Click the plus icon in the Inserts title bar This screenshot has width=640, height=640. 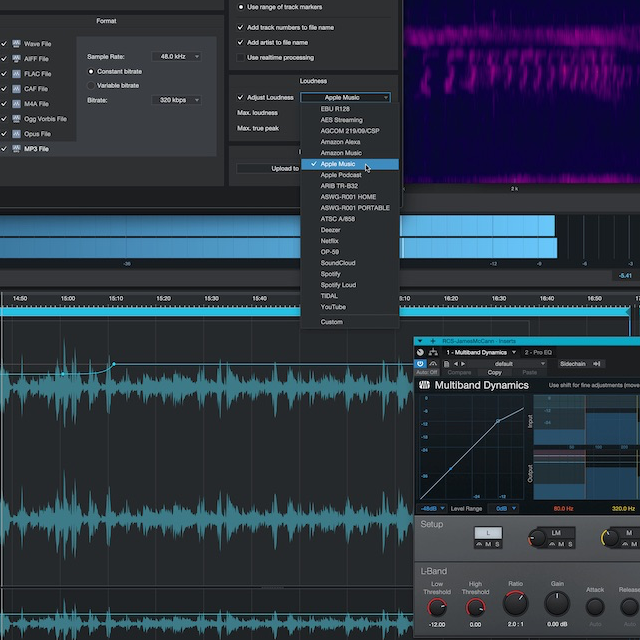coord(433,341)
